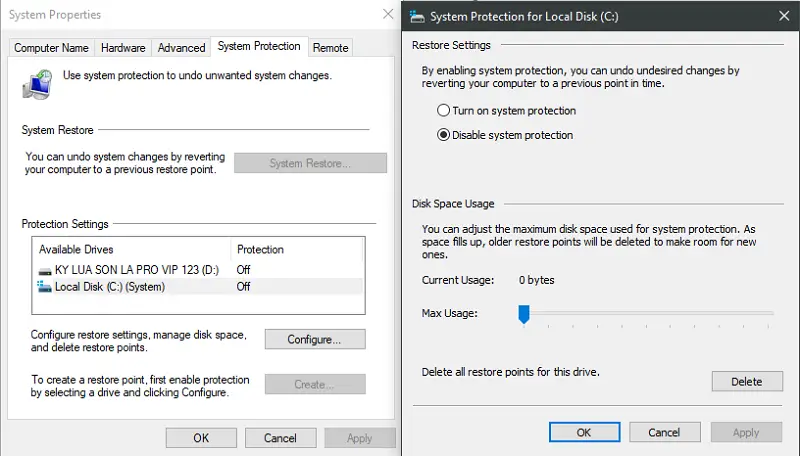Select Local Disk (C:) (System) drive row
The image size is (800, 456).
[199, 287]
